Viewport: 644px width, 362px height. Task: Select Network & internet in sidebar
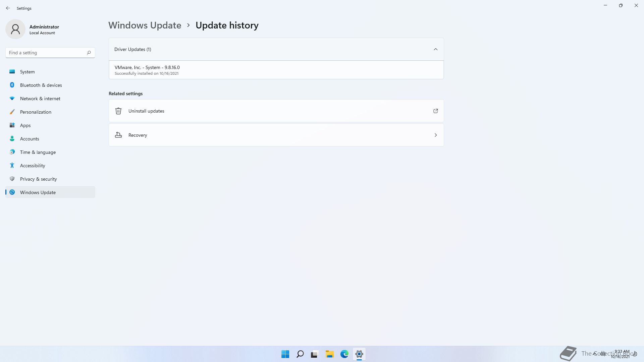50,99
